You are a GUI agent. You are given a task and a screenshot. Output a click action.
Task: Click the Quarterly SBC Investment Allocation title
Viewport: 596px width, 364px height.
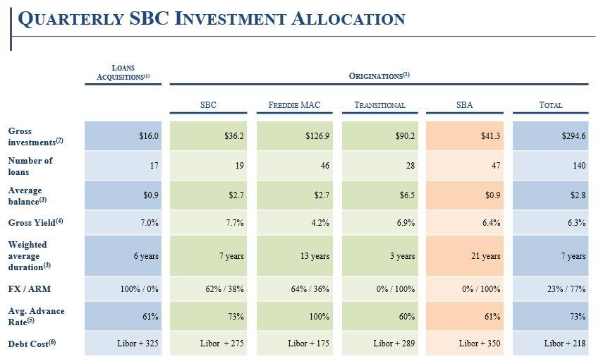click(x=212, y=19)
